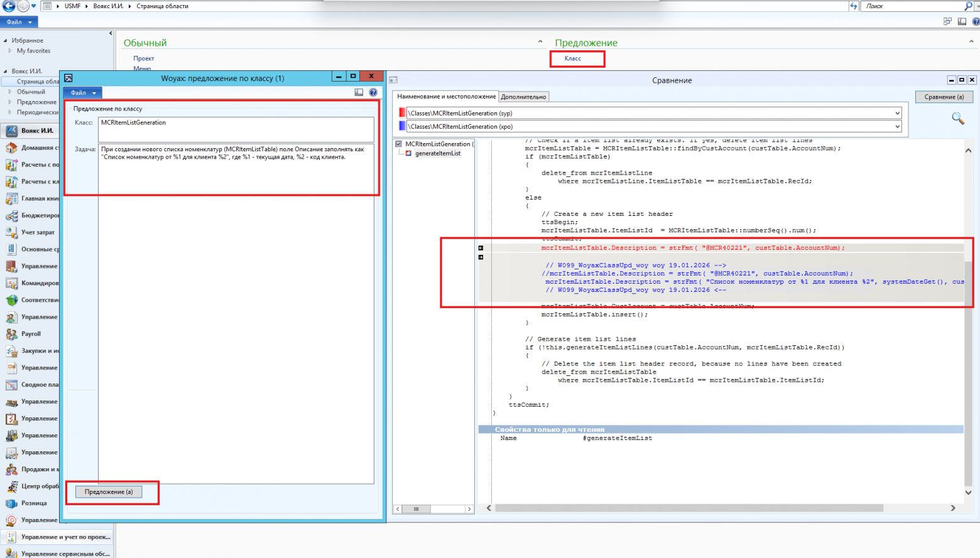This screenshot has width=980, height=558.
Task: Open the main window help icon
Action: coord(976,21)
